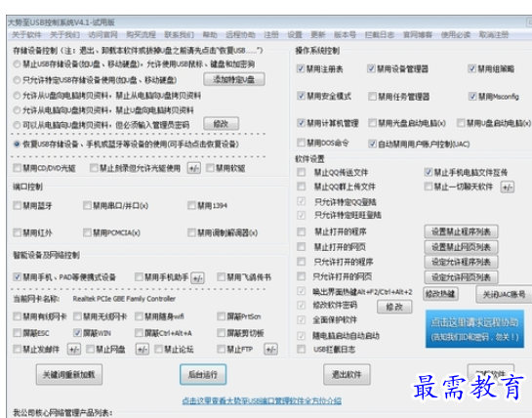Screen dimensions: 532x418
Task: Enable 禁用串口/并口 checkbox
Action: coord(87,205)
